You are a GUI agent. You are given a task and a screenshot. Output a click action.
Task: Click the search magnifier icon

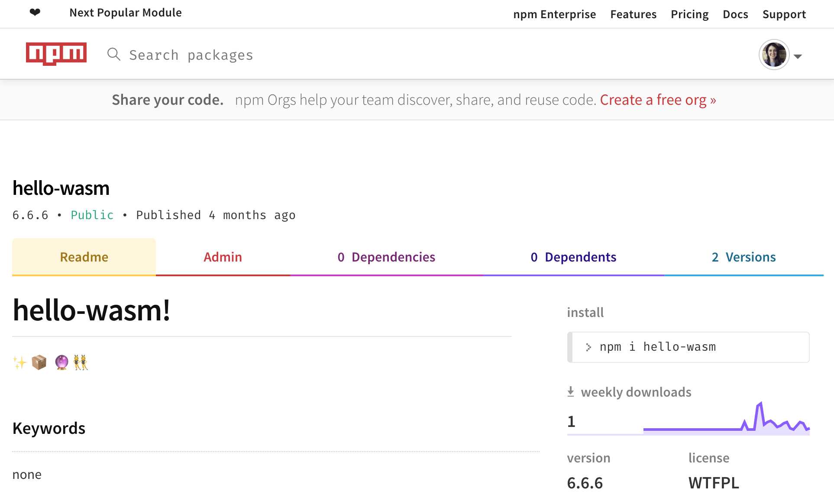[x=114, y=55]
